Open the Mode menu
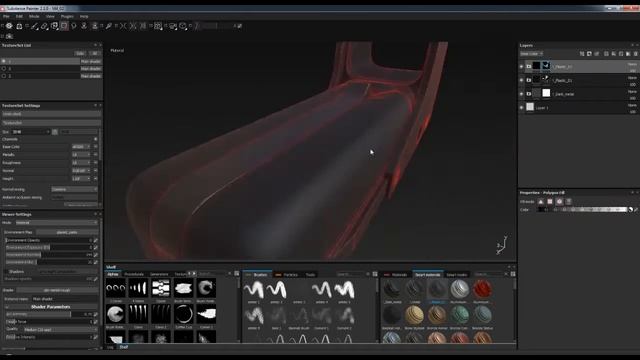This screenshot has width=640, height=360. [34, 16]
